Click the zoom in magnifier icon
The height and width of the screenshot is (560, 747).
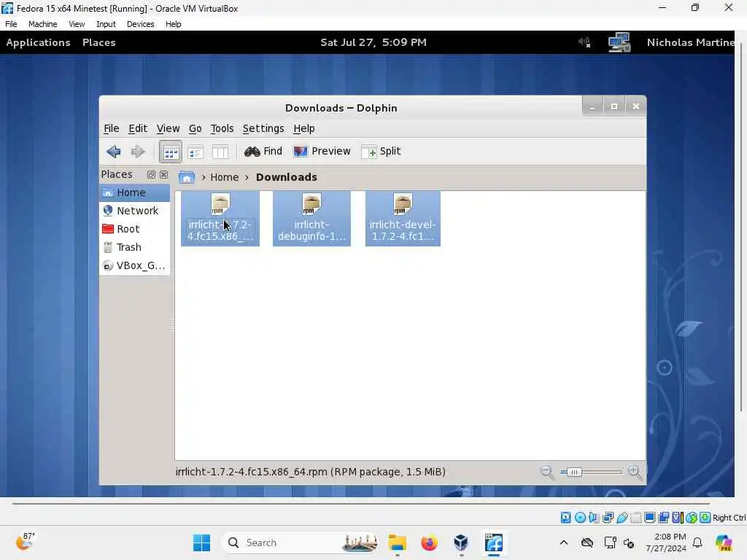point(635,472)
